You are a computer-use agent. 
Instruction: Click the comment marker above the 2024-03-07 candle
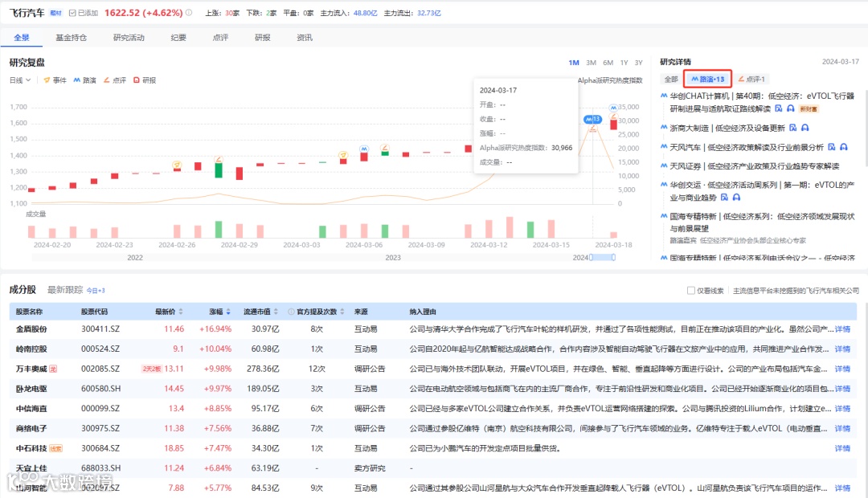[x=385, y=148]
